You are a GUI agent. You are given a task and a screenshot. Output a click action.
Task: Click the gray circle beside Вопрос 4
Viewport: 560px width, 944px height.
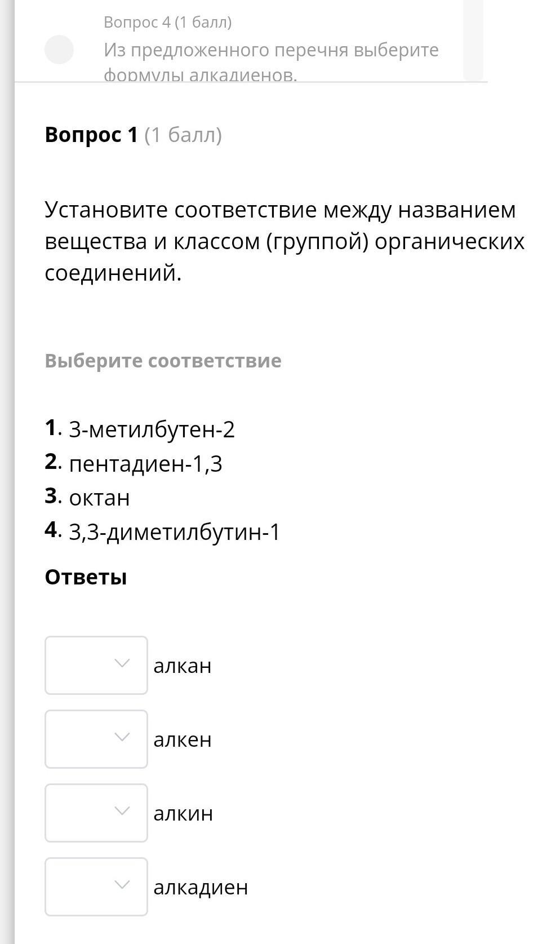pos(59,50)
